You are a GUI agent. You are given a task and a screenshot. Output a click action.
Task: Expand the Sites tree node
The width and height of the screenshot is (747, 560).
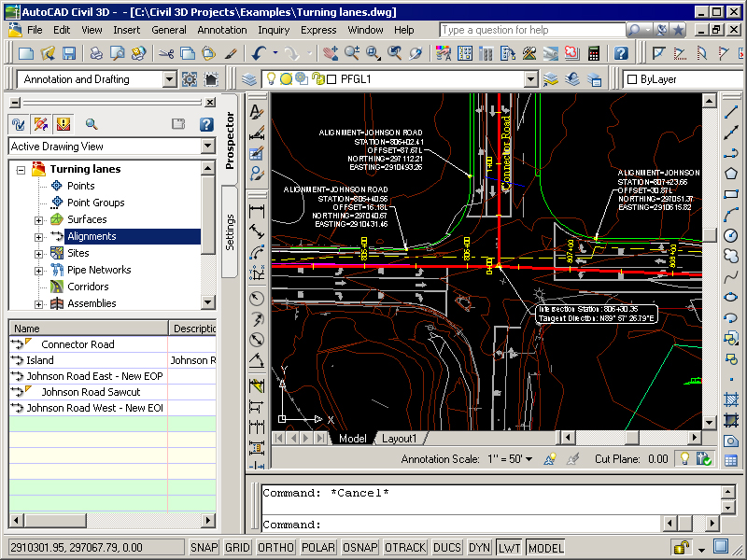tap(38, 254)
